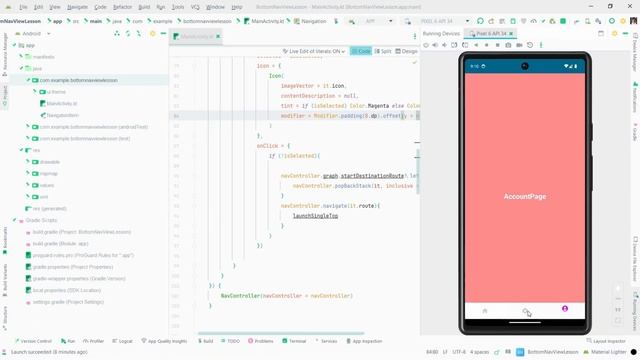Hide the Running Devices panel
The width and height of the screenshot is (640, 360).
click(625, 33)
